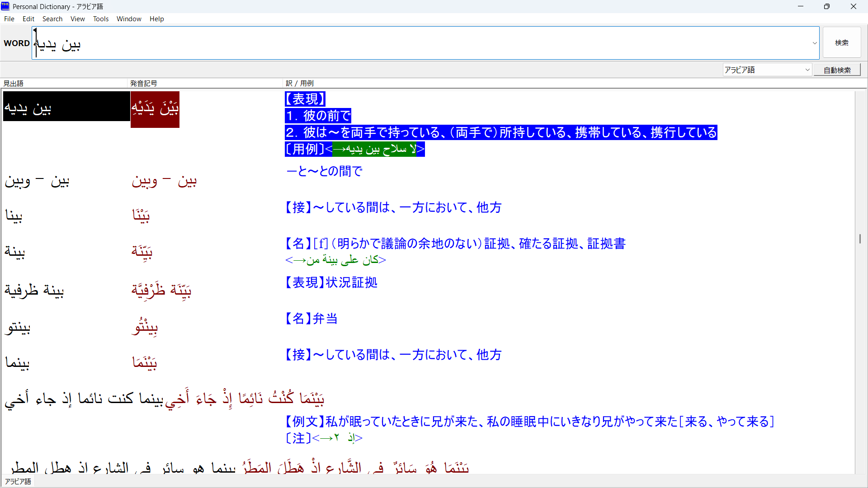Open the Help menu
Viewport: 868px width, 488px height.
click(156, 19)
